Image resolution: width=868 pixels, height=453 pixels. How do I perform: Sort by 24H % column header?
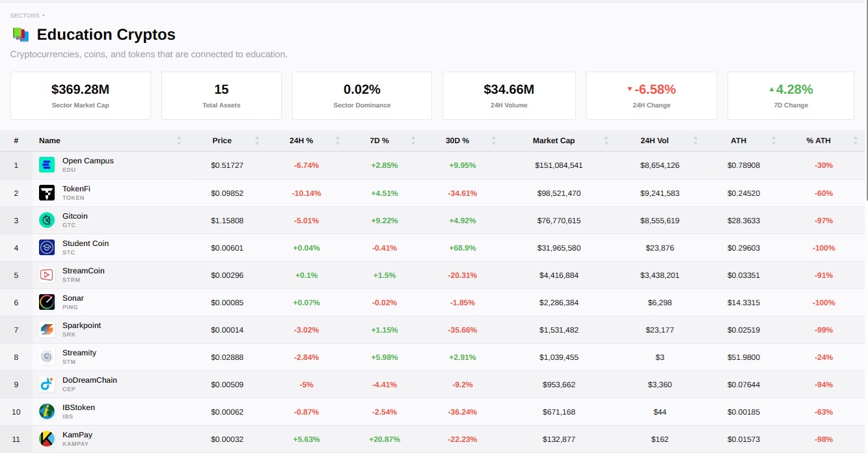(301, 141)
